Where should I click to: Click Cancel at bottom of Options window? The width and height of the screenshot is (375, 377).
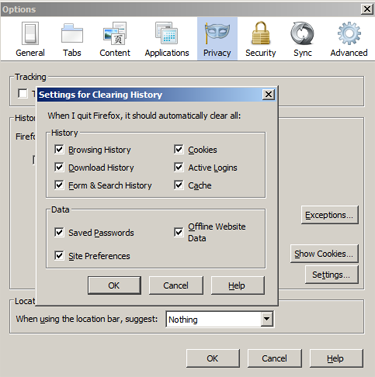coord(274,358)
